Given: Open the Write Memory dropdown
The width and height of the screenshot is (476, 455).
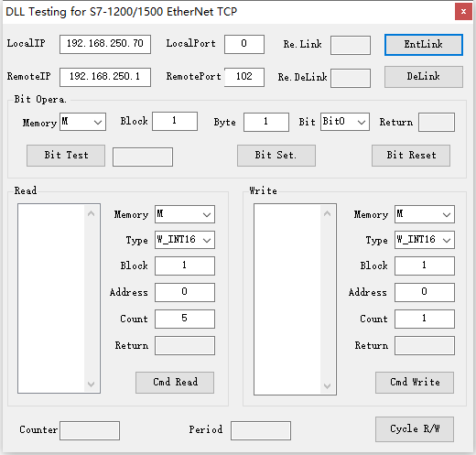Looking at the screenshot, I should 425,214.
